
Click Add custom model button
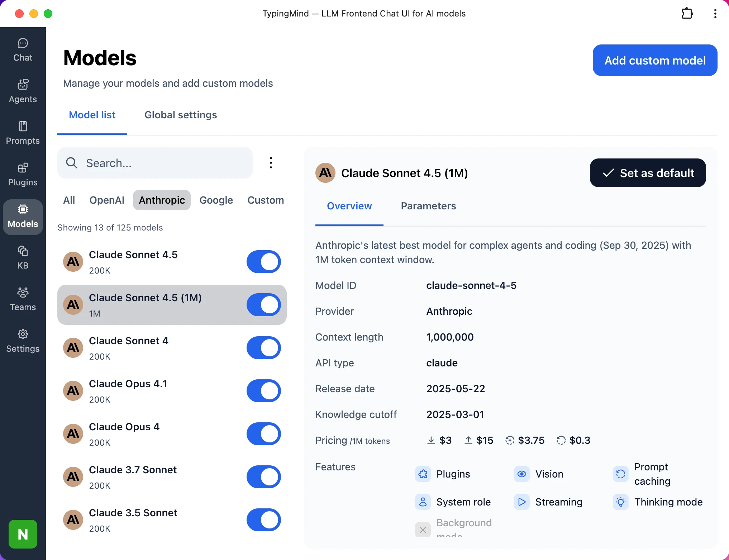(x=655, y=60)
